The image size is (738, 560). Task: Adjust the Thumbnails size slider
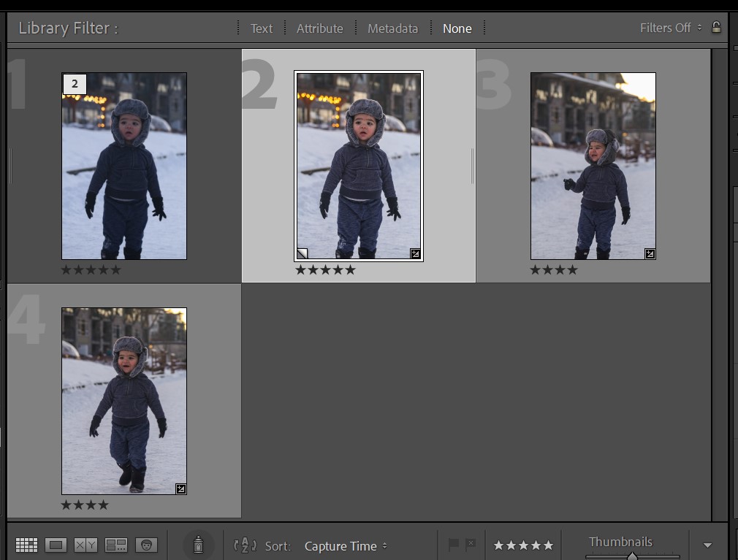(632, 556)
